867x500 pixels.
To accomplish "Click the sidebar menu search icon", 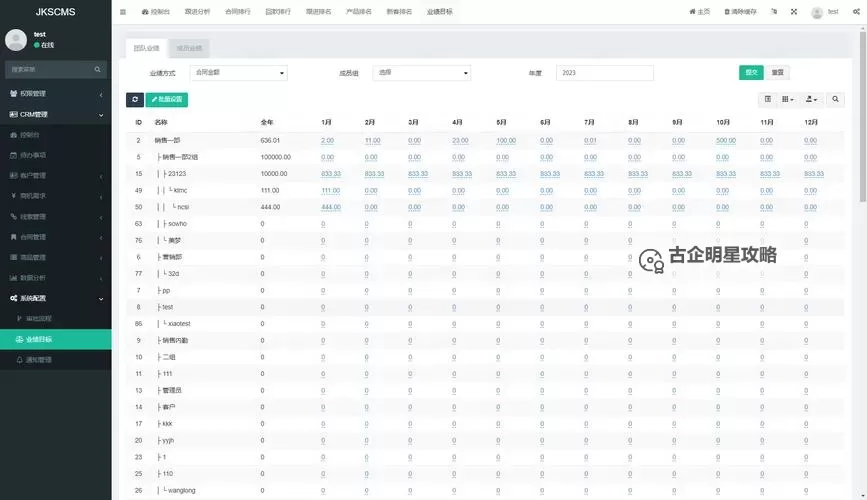I will [98, 70].
